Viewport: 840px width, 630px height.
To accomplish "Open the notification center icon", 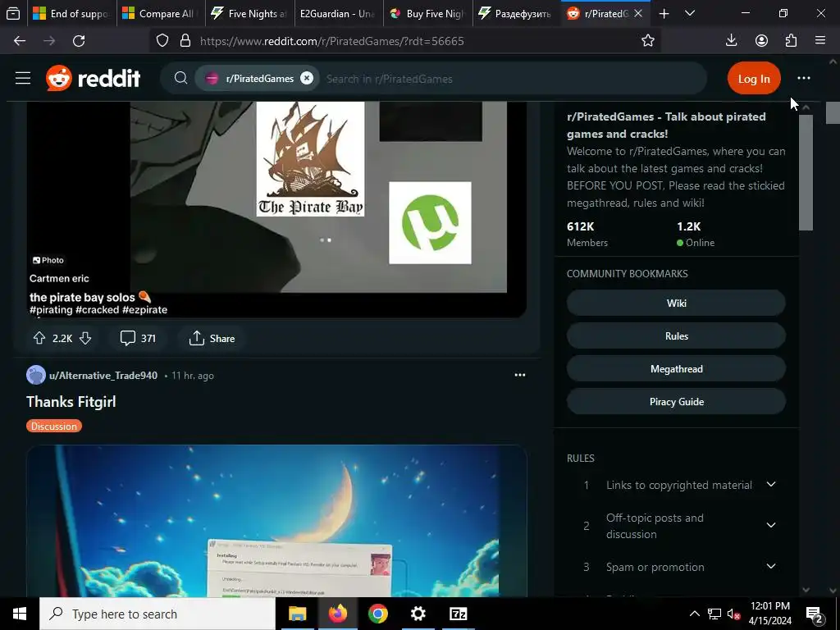I will [x=815, y=614].
